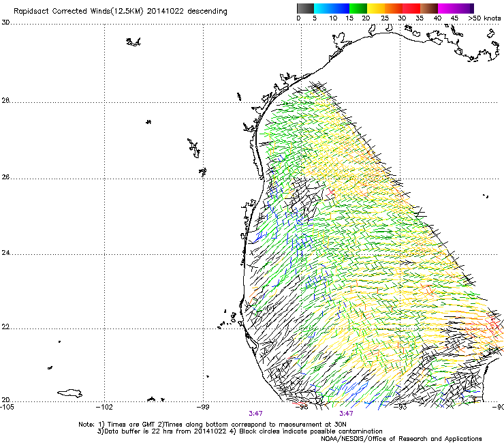Click the purple '3:47' time nearest the -99 label
Image resolution: width=504 pixels, height=443 pixels.
255,414
